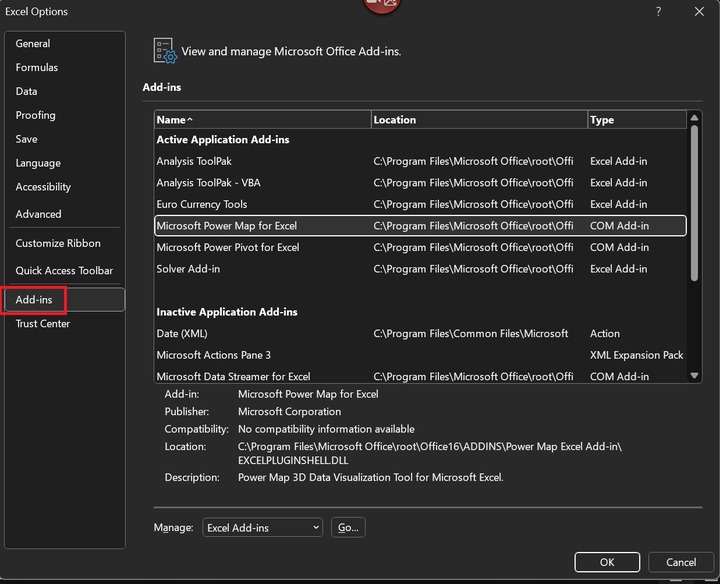Viewport: 720px width, 584px height.
Task: Close the Excel Options dialog
Action: [x=699, y=12]
